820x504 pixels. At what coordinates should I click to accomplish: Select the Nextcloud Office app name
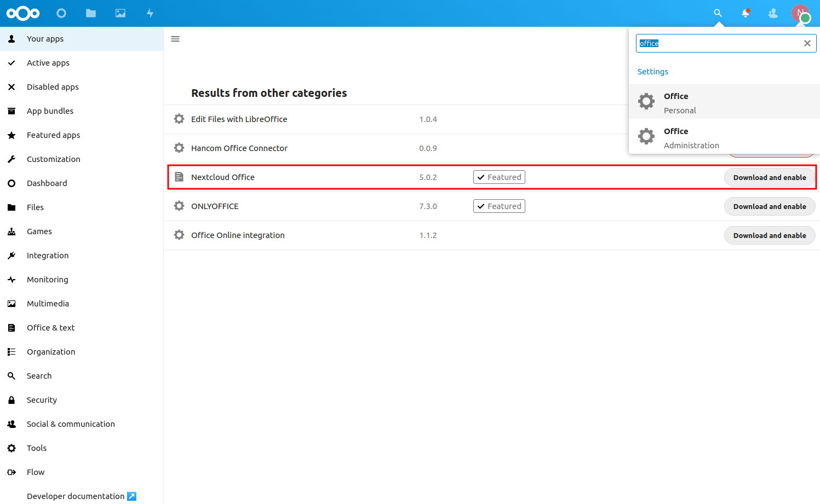click(x=223, y=177)
